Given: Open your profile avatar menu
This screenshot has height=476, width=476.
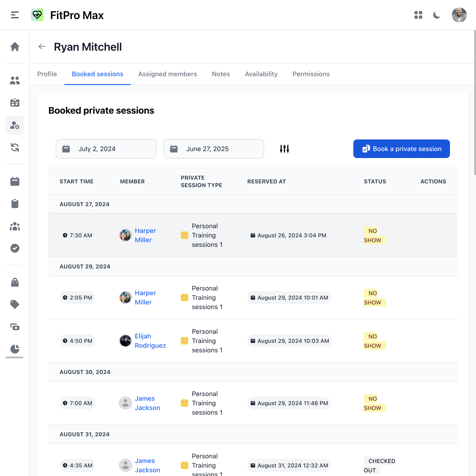Looking at the screenshot, I should point(459,15).
